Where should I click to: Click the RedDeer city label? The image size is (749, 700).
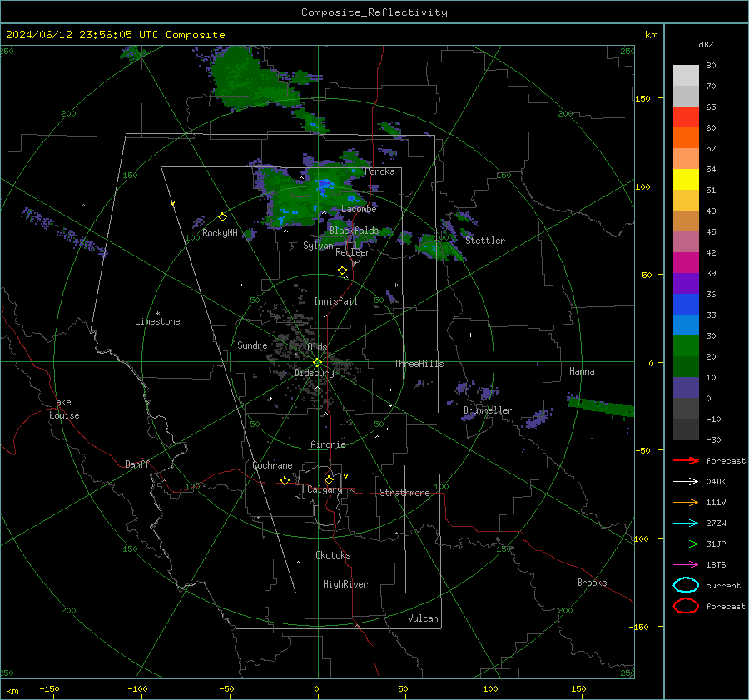(x=353, y=252)
